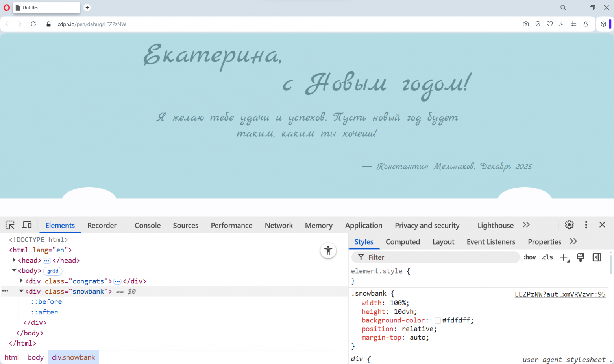Image resolution: width=614 pixels, height=364 pixels.
Task: Switch to the Console tab
Action: pos(147,226)
